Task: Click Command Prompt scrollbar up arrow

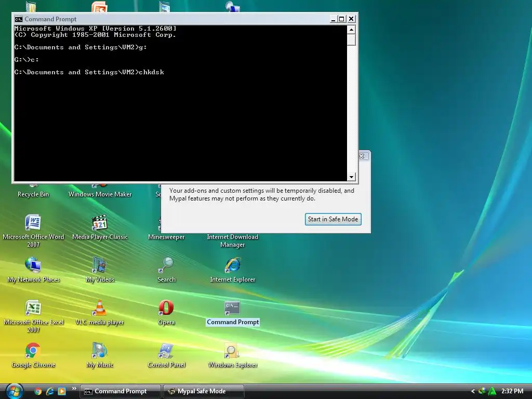Action: click(352, 30)
